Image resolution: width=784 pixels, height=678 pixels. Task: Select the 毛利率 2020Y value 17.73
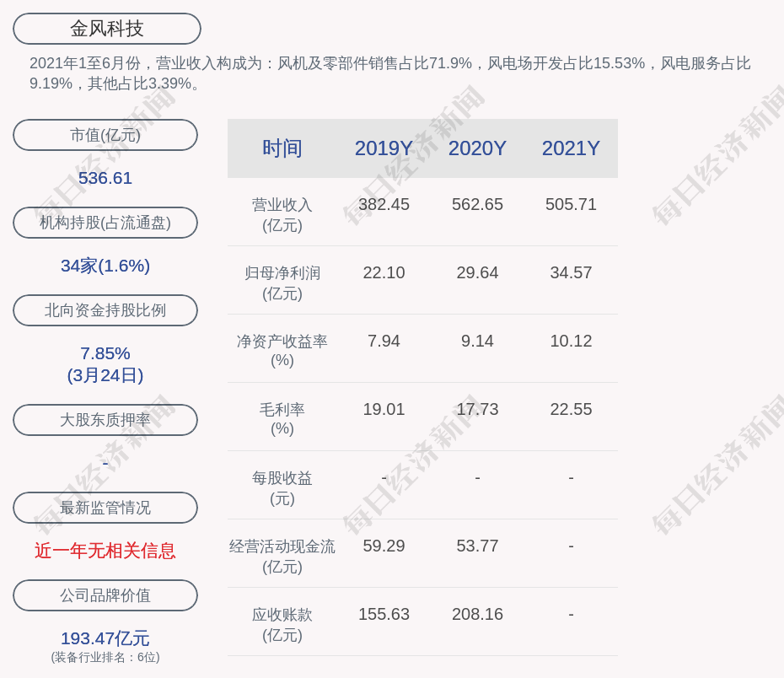(x=477, y=410)
